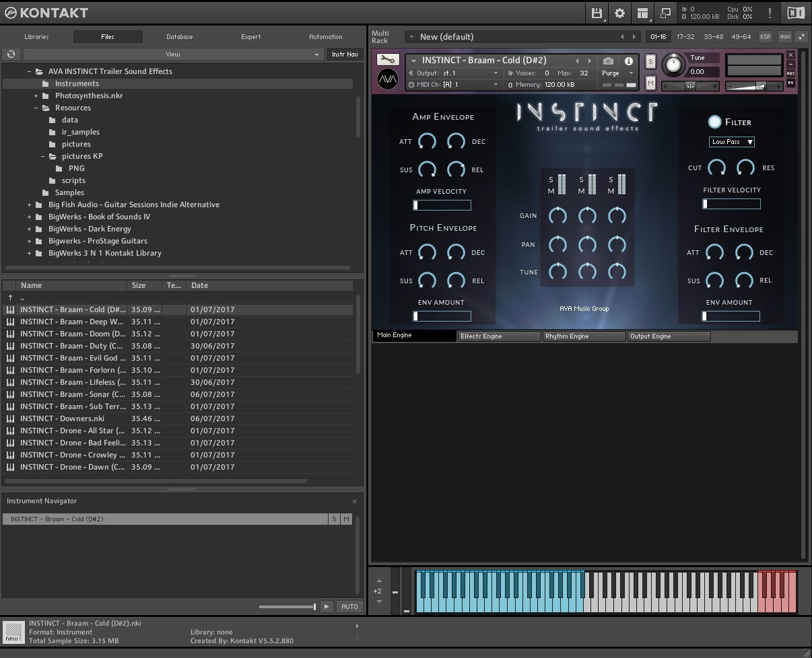Open the Output st. 1 dropdown
Viewport: 812px width, 658px height.
click(454, 73)
